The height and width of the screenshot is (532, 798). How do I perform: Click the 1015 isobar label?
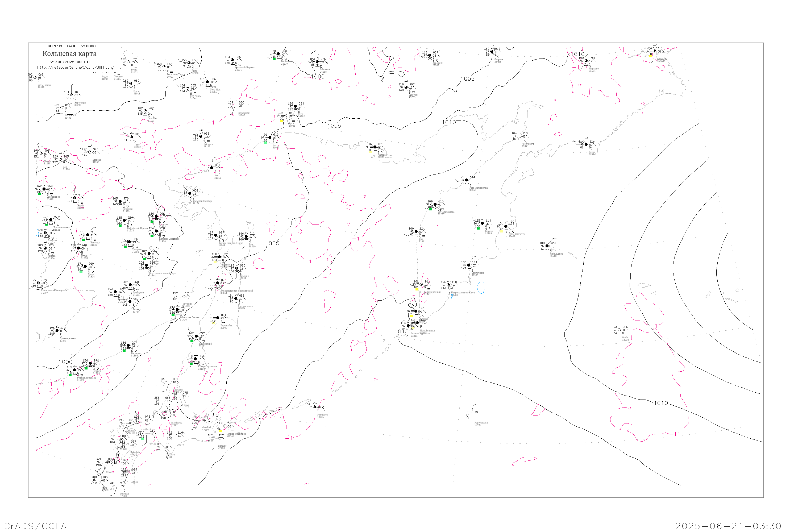(x=401, y=331)
